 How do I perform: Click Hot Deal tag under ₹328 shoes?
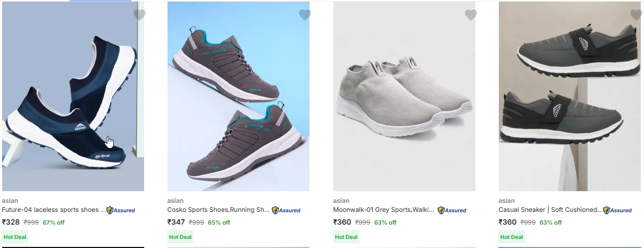point(15,237)
